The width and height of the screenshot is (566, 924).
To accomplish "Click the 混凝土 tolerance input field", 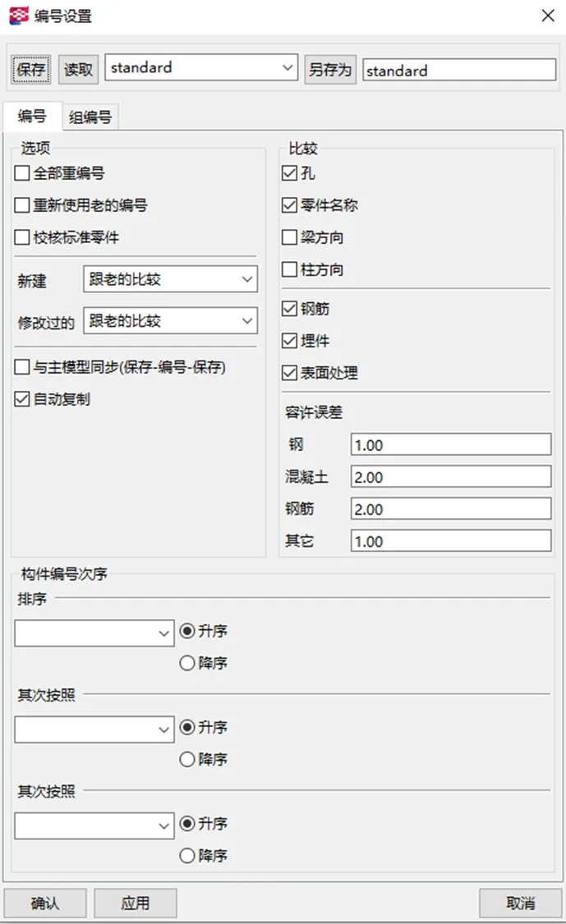I will (x=450, y=477).
